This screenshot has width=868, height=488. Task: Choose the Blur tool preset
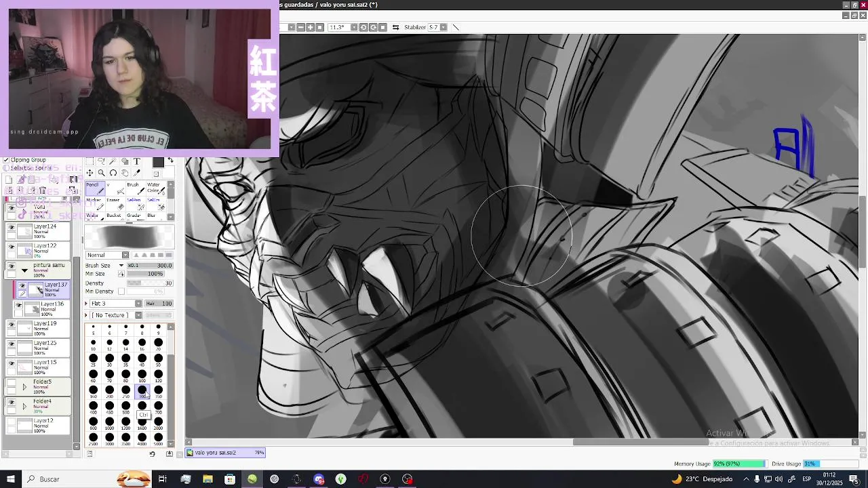[x=155, y=217]
